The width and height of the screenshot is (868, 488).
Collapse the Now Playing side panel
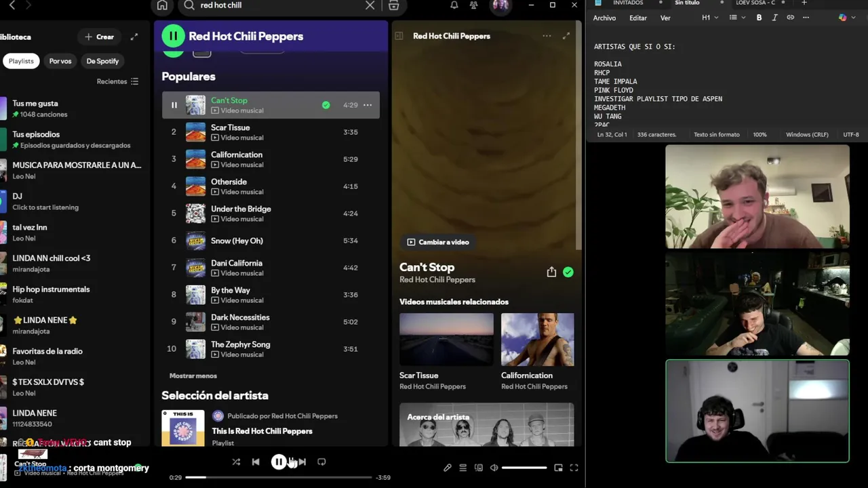[399, 36]
